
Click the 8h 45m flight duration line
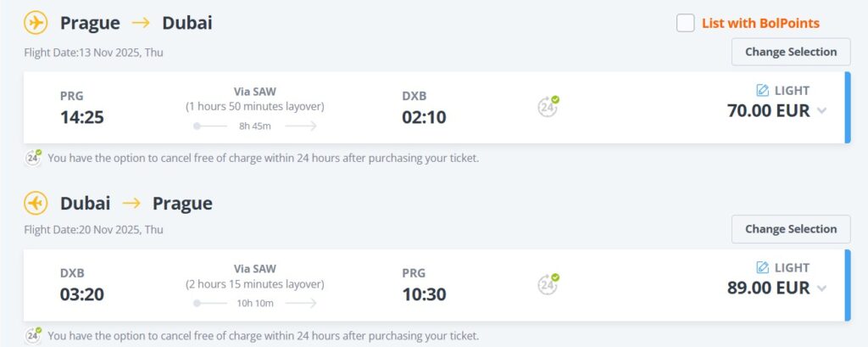(255, 126)
